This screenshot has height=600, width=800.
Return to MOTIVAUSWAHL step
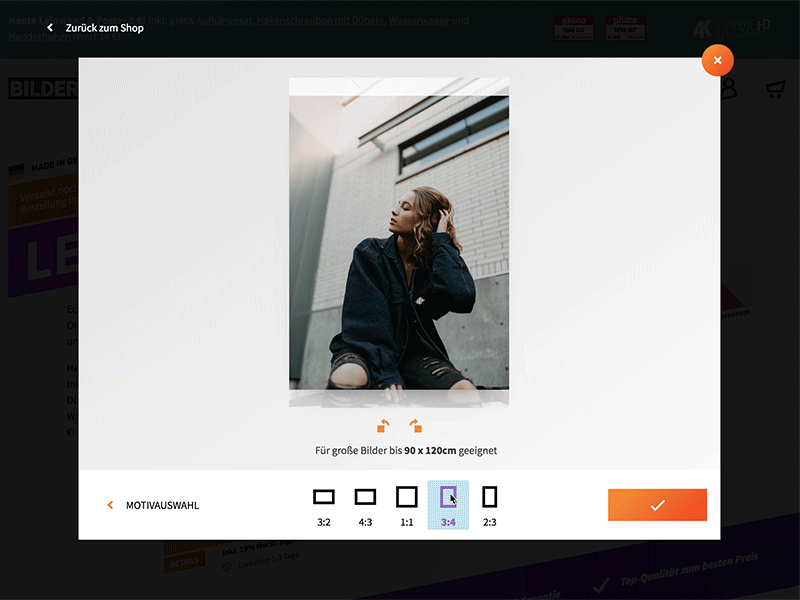pos(160,505)
